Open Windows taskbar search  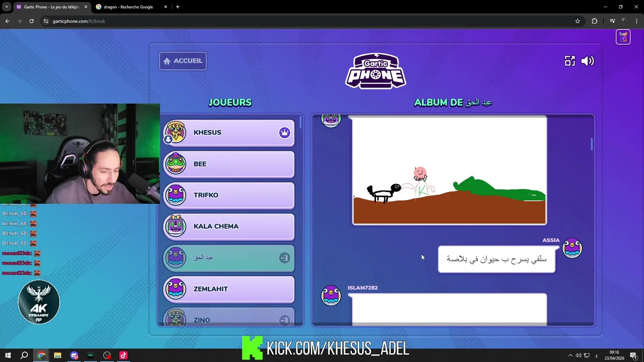pos(24,355)
